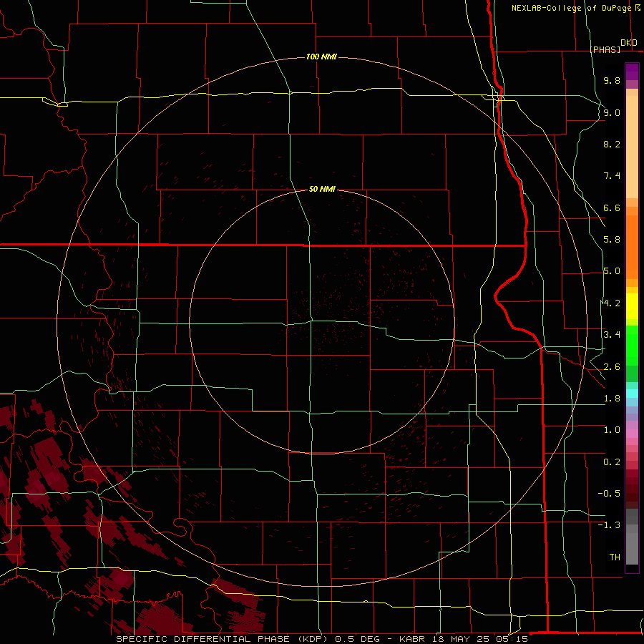Click the 7.4 scale value
The height and width of the screenshot is (644, 644).
[612, 176]
